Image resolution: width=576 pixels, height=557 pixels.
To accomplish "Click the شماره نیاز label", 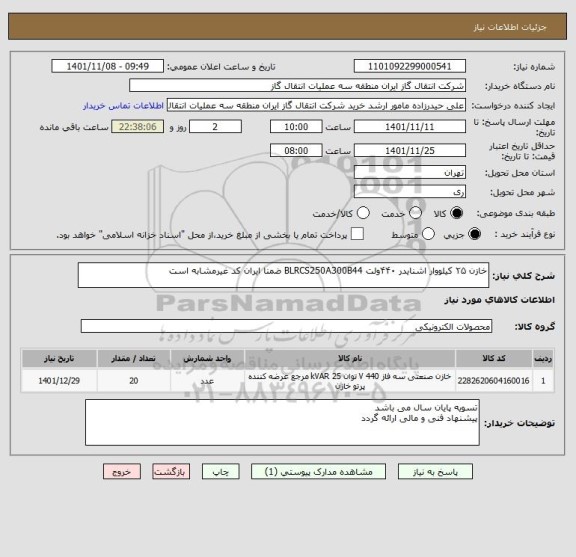I will (x=534, y=67).
